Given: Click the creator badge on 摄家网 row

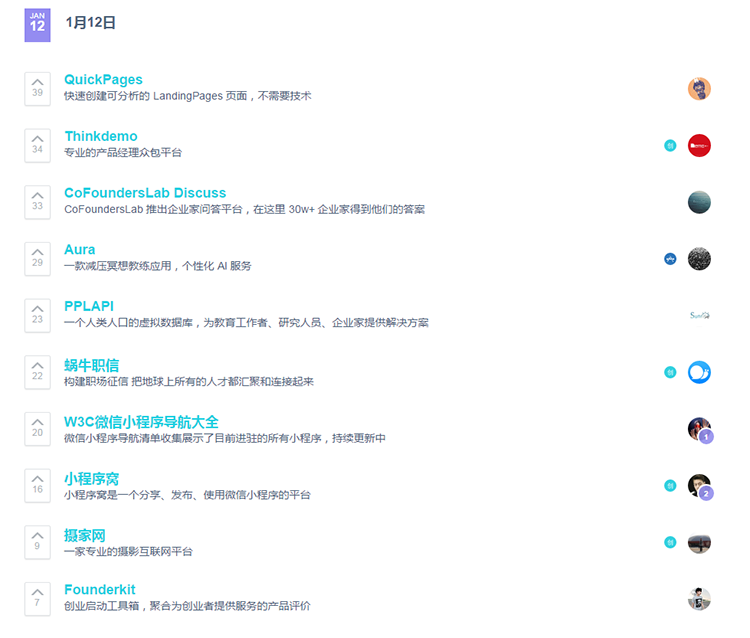Looking at the screenshot, I should pos(670,542).
